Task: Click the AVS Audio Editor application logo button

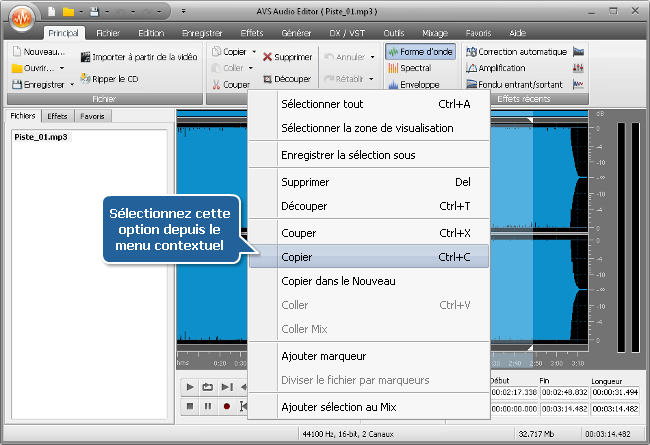Action: point(22,17)
